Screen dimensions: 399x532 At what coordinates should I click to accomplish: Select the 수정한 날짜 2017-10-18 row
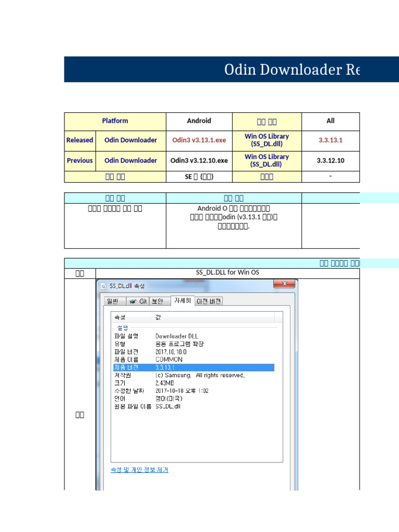[x=194, y=391]
